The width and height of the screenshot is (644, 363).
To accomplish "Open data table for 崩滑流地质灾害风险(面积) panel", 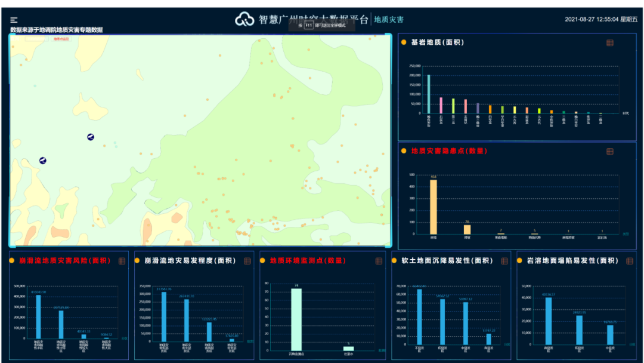I will (x=122, y=261).
